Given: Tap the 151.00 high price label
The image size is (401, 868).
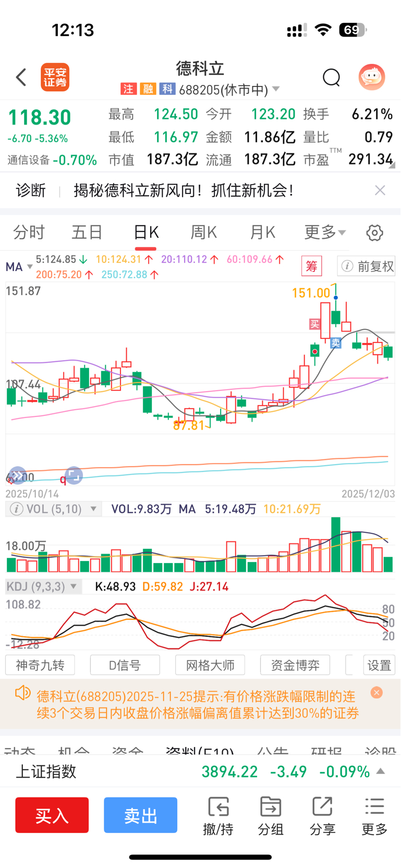Looking at the screenshot, I should pyautogui.click(x=311, y=293).
